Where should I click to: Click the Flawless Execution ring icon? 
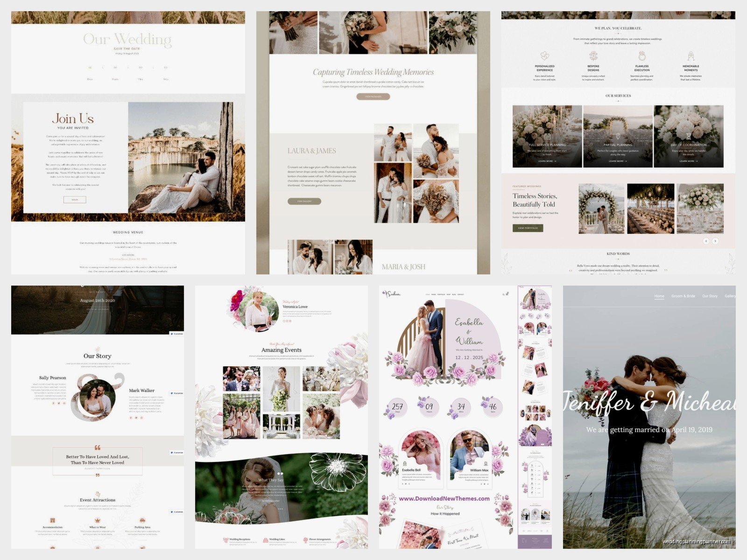tap(642, 56)
